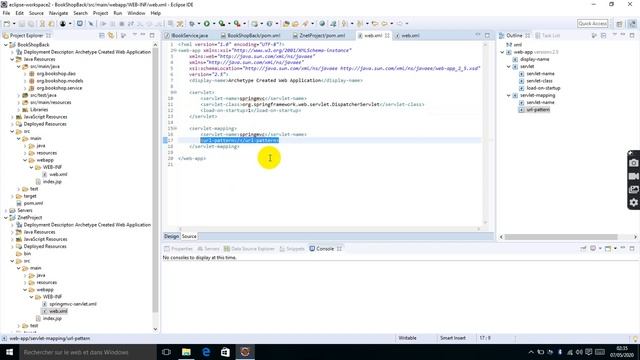Click the Debug bug toolbar icon
Screen dimensions: 640x360
191,24
